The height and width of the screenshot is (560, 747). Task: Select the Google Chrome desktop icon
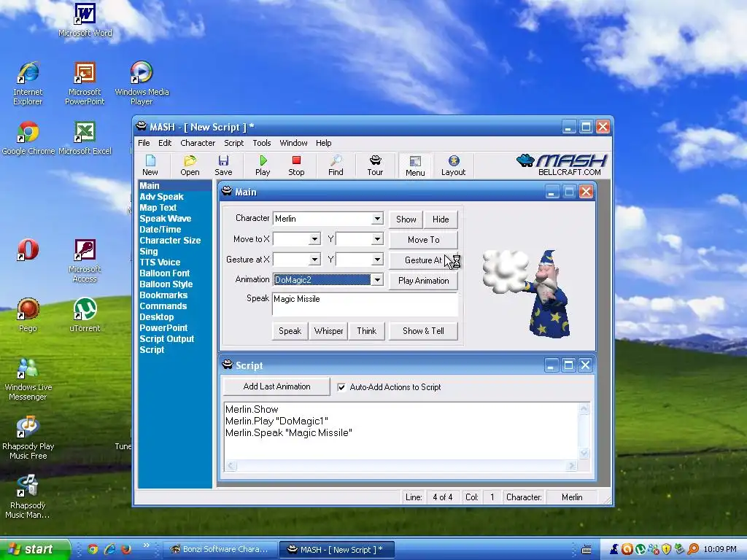tap(28, 139)
